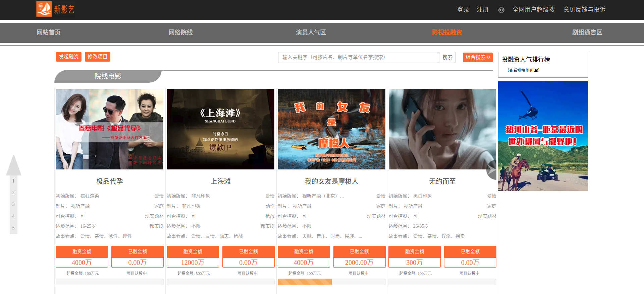Click the 发起融资 button
This screenshot has width=644, height=294.
pyautogui.click(x=69, y=57)
